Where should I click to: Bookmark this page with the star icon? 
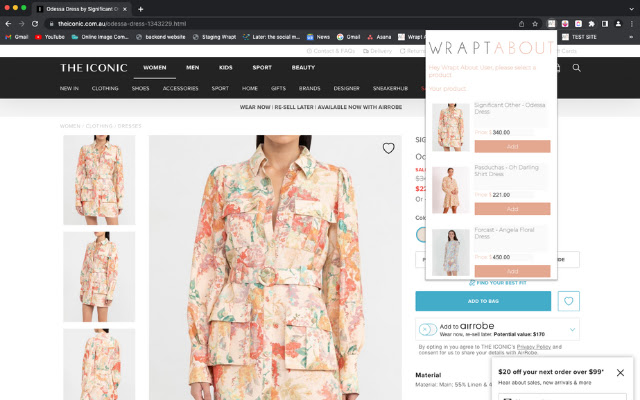(535, 24)
